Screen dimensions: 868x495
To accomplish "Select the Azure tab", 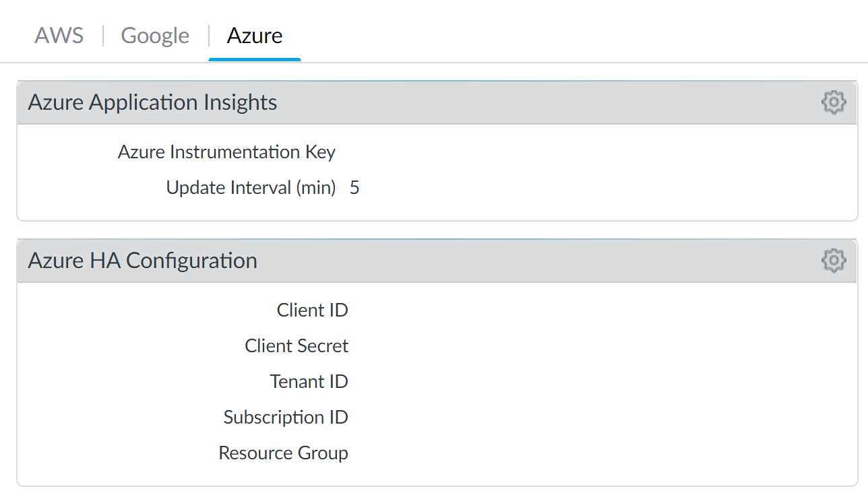I will (x=255, y=35).
